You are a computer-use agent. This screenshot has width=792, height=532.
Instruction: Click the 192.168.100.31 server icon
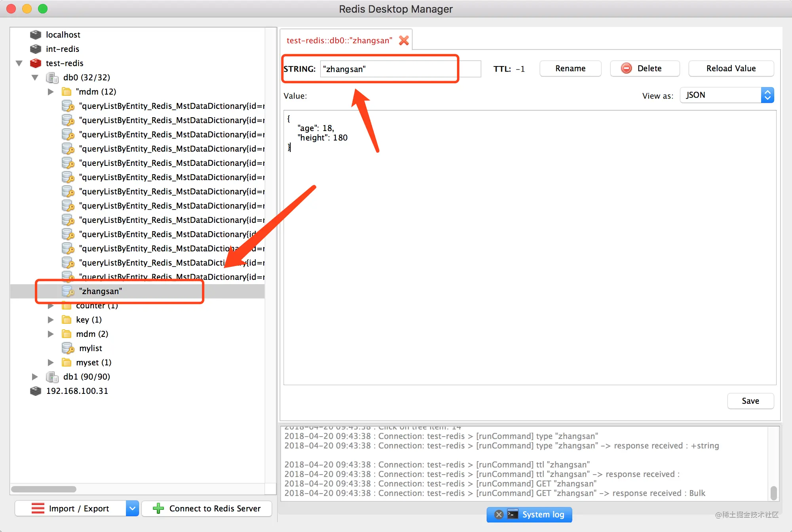point(36,391)
